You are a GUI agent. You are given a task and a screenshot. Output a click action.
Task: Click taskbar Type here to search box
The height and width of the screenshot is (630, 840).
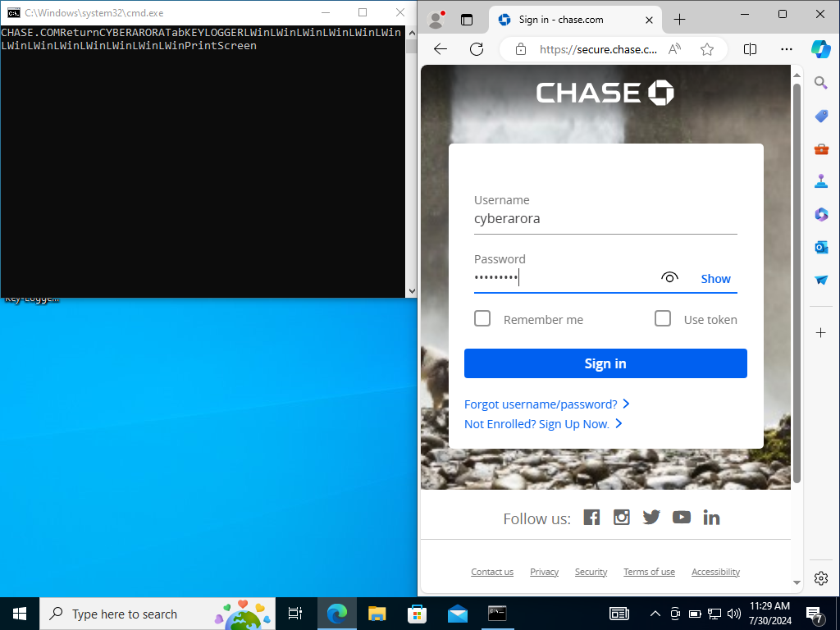(157, 614)
